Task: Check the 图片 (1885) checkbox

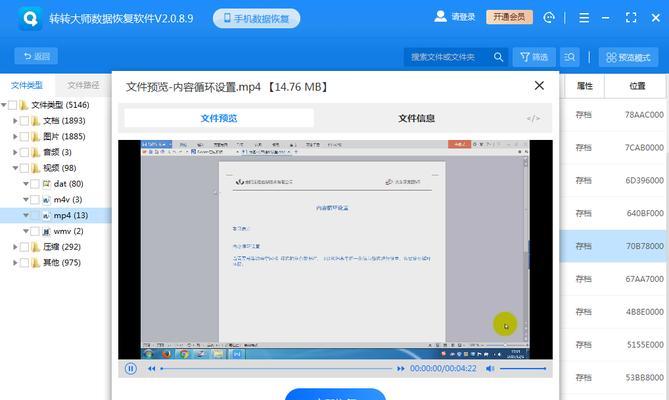Action: click(25, 136)
